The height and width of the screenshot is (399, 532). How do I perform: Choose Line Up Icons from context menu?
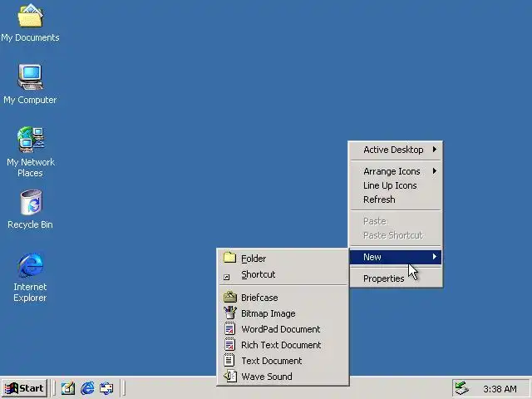396,185
